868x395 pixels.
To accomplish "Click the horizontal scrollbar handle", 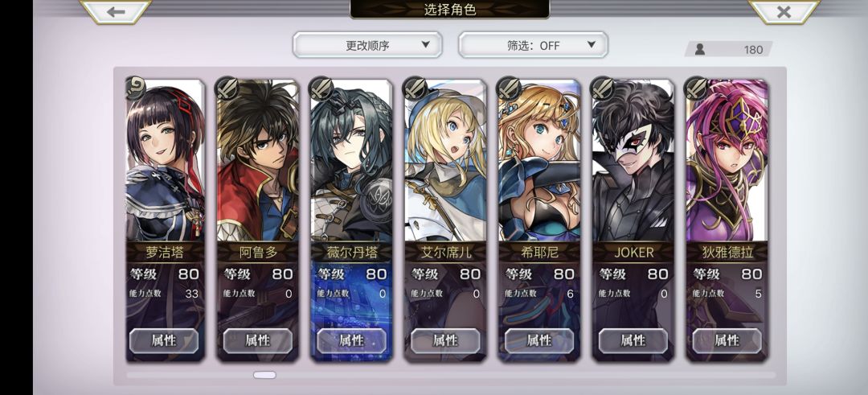I will point(264,375).
